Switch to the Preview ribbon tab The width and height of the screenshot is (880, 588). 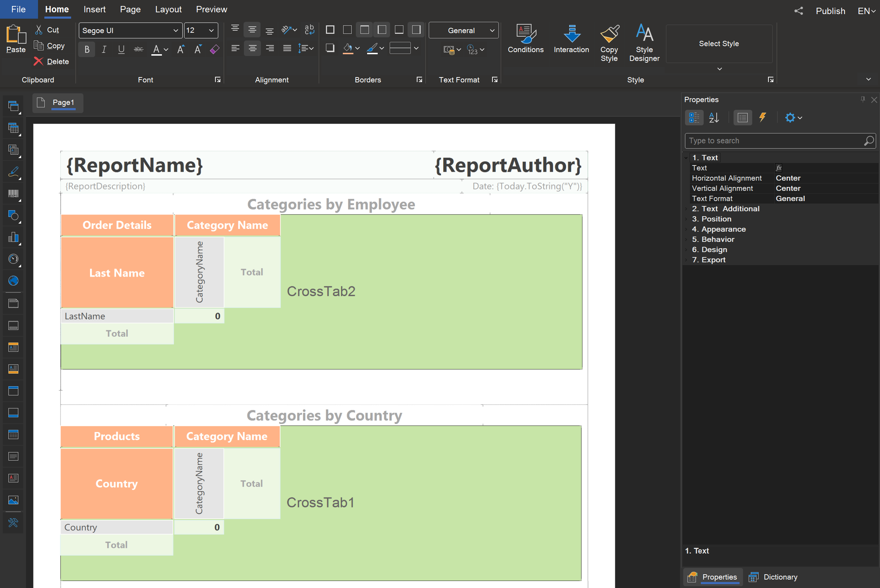pyautogui.click(x=212, y=9)
